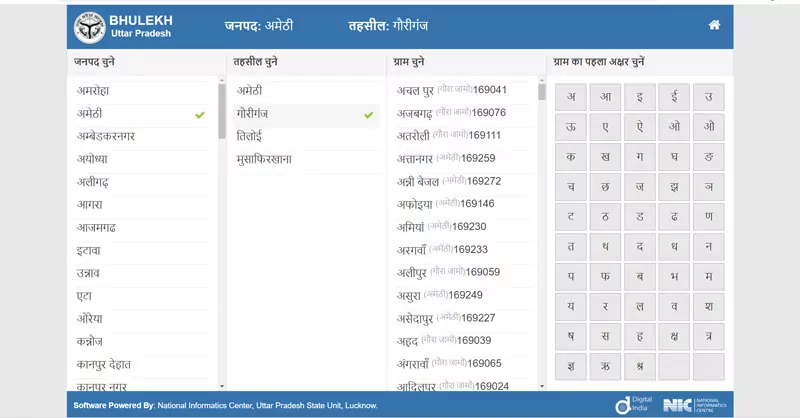Select letter न in the alphabet grid

click(x=709, y=247)
